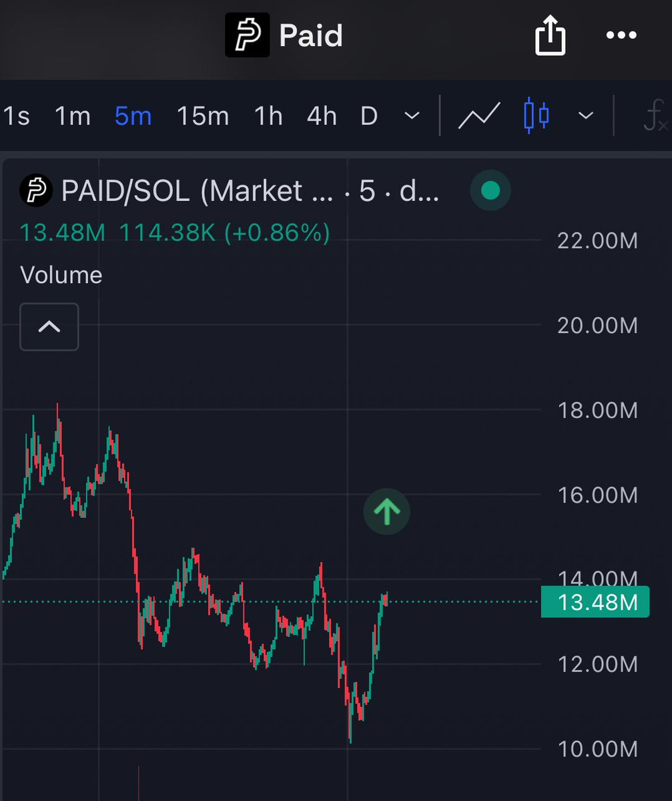Select the line chart type icon
Screen dimensions: 672x801
tap(479, 117)
